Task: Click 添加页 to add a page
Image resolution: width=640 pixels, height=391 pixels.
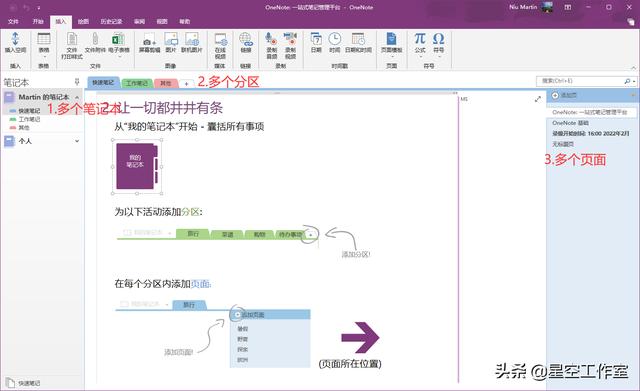Action: [564, 95]
